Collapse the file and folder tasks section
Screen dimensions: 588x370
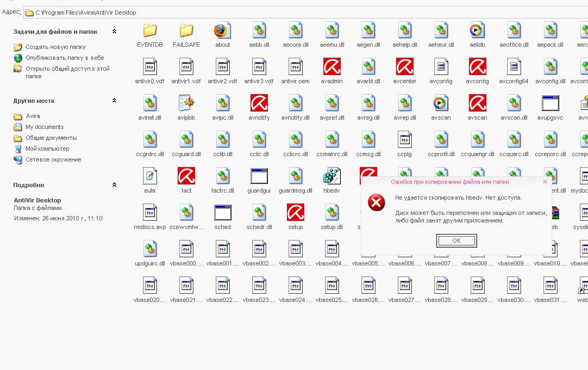coord(114,32)
